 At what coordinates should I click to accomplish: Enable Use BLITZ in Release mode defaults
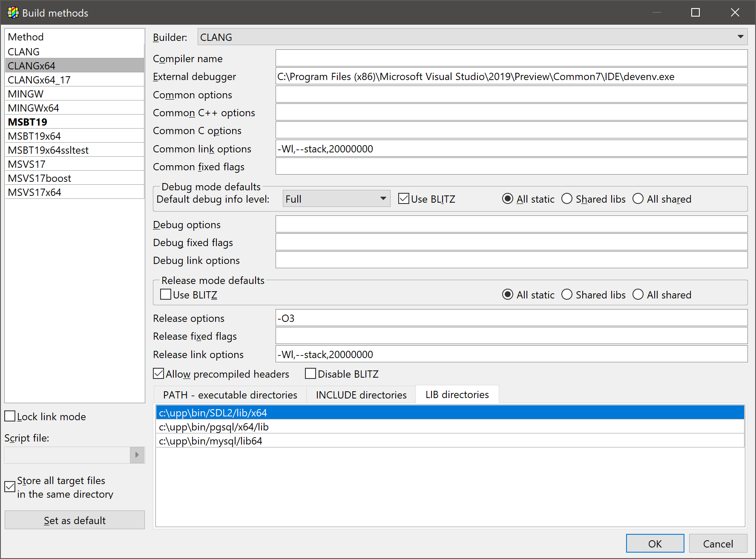tap(166, 295)
